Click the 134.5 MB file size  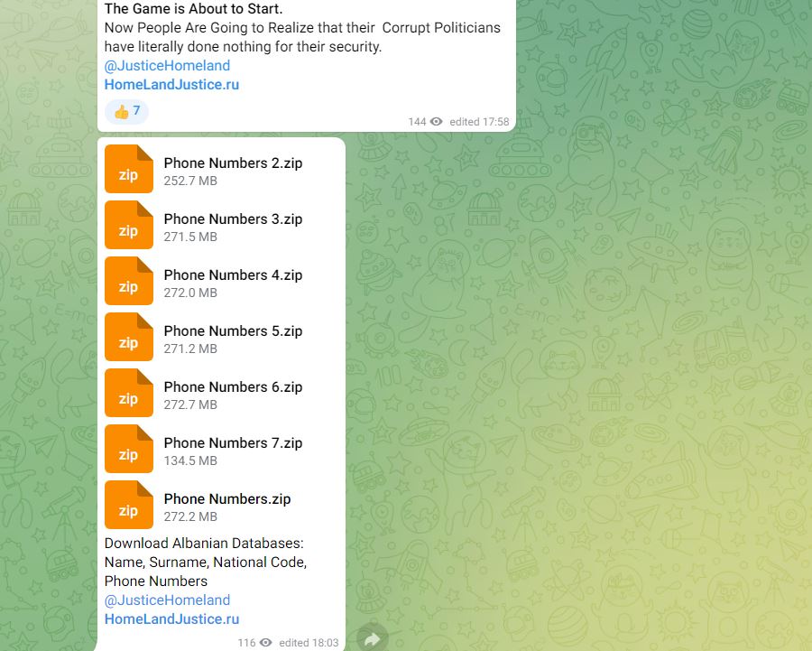[190, 460]
